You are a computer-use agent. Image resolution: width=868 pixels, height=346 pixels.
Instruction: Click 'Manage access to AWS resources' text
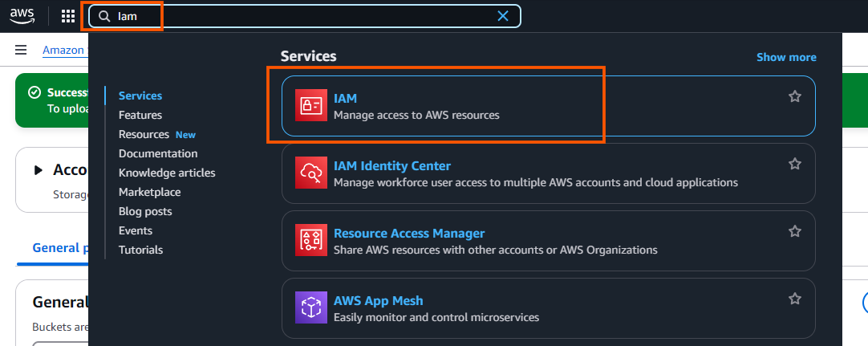[x=416, y=115]
